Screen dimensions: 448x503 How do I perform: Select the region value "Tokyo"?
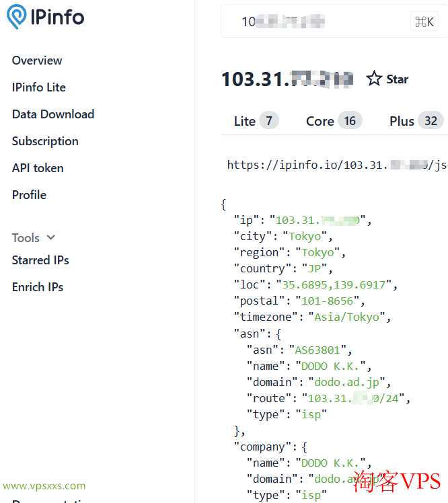318,252
